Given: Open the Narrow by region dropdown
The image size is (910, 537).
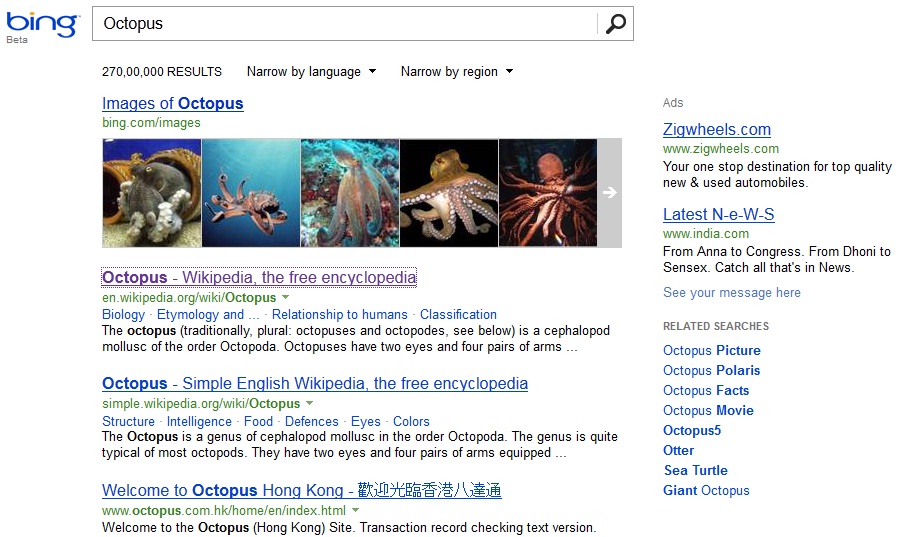Looking at the screenshot, I should pos(457,71).
